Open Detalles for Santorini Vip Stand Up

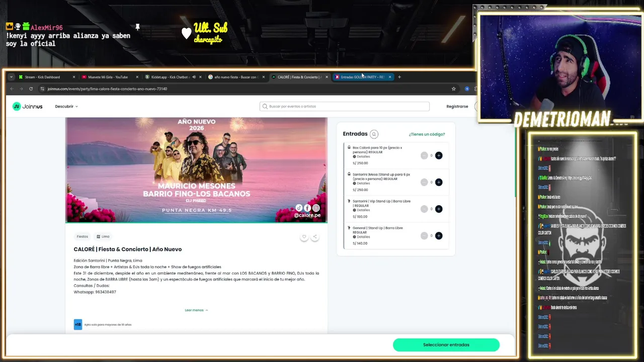tap(362, 210)
